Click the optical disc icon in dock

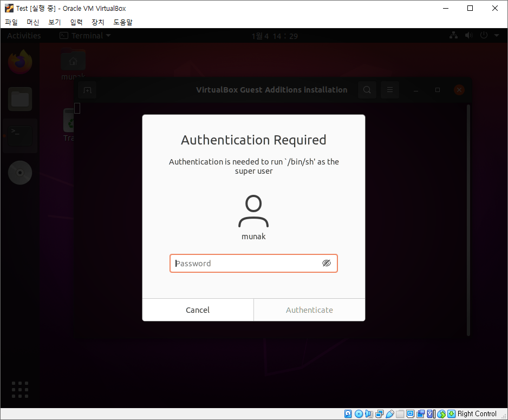20,173
